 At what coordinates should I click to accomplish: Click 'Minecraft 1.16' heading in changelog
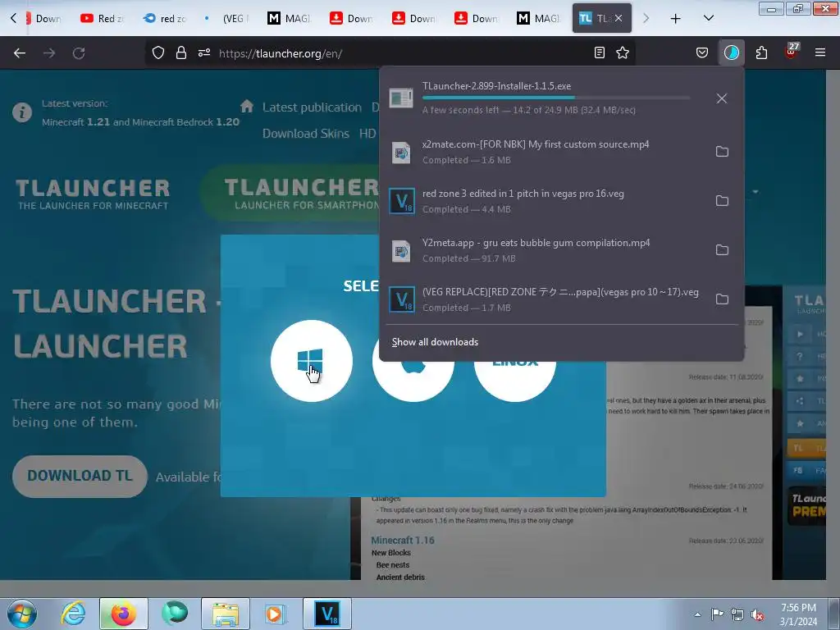point(402,540)
